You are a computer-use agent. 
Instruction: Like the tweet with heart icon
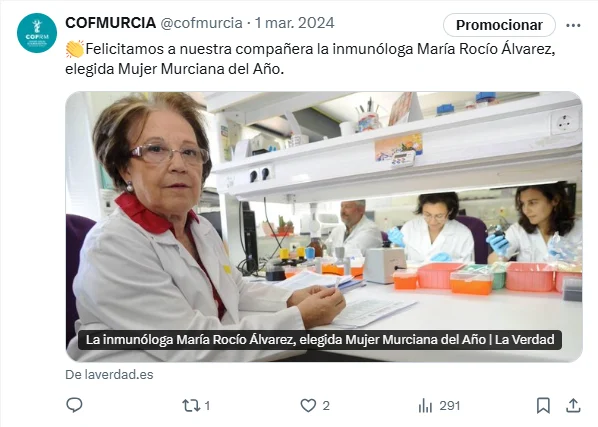(x=308, y=405)
